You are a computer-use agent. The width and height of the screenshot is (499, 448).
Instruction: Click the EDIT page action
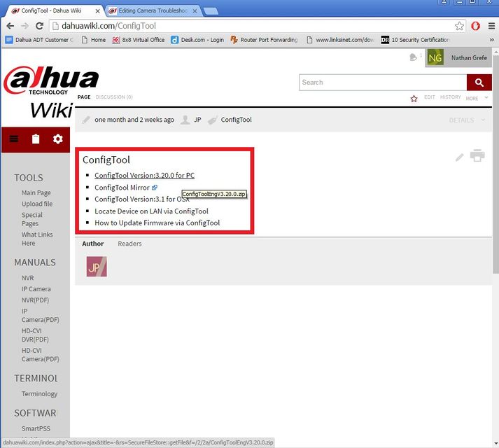429,97
